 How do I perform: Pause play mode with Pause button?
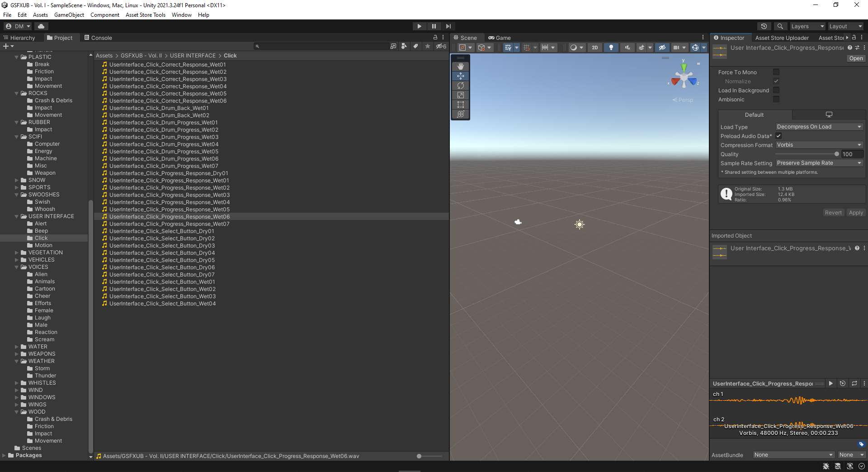434,26
